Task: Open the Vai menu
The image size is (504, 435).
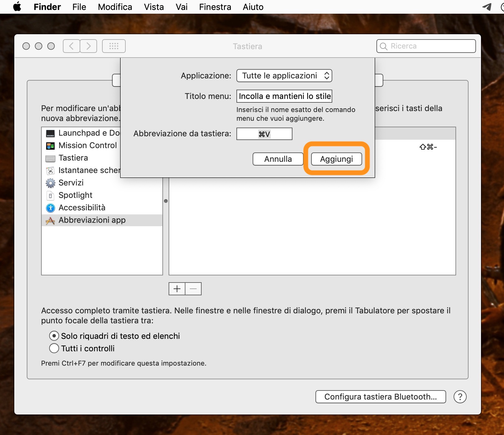Action: click(x=182, y=7)
